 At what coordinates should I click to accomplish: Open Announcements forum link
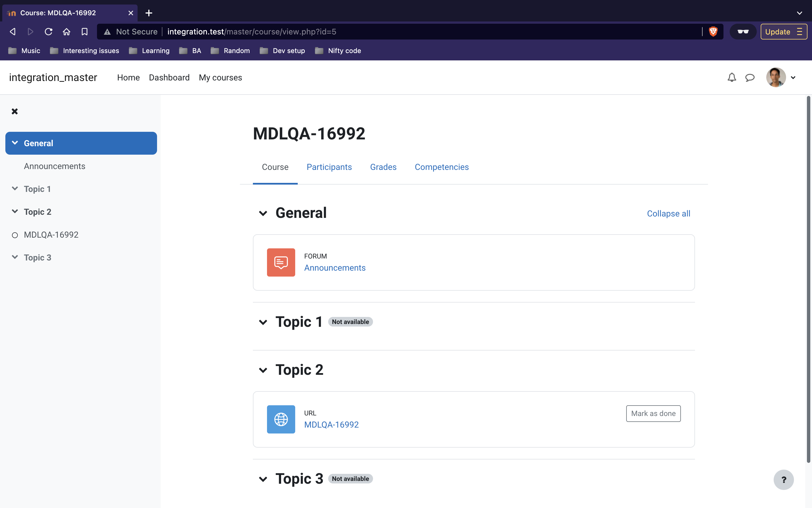tap(335, 268)
